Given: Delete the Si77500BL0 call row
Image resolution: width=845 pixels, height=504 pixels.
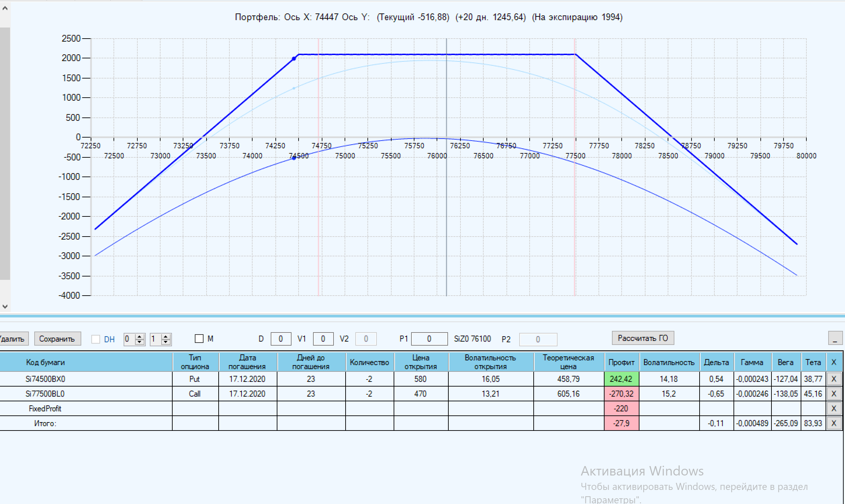Looking at the screenshot, I should coord(834,394).
